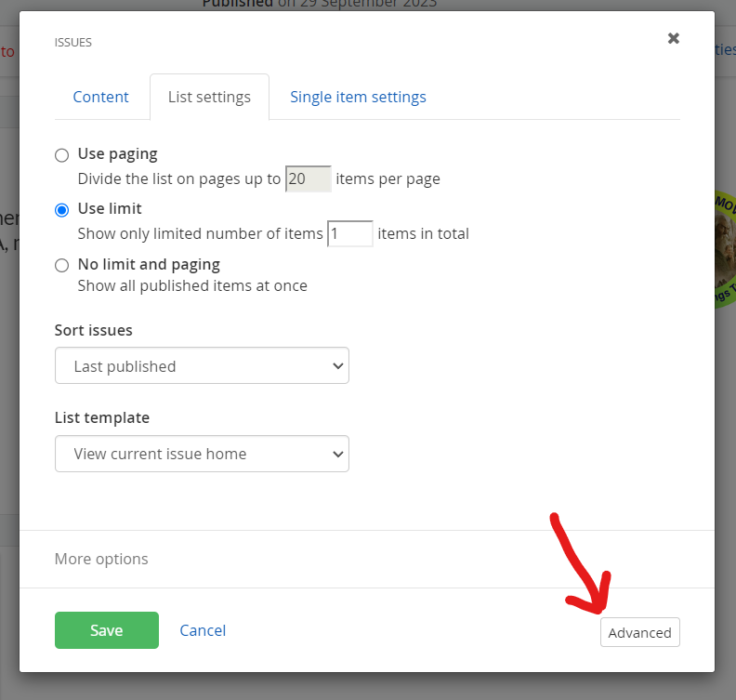Image resolution: width=736 pixels, height=700 pixels.
Task: Click the items in total field
Action: (350, 233)
